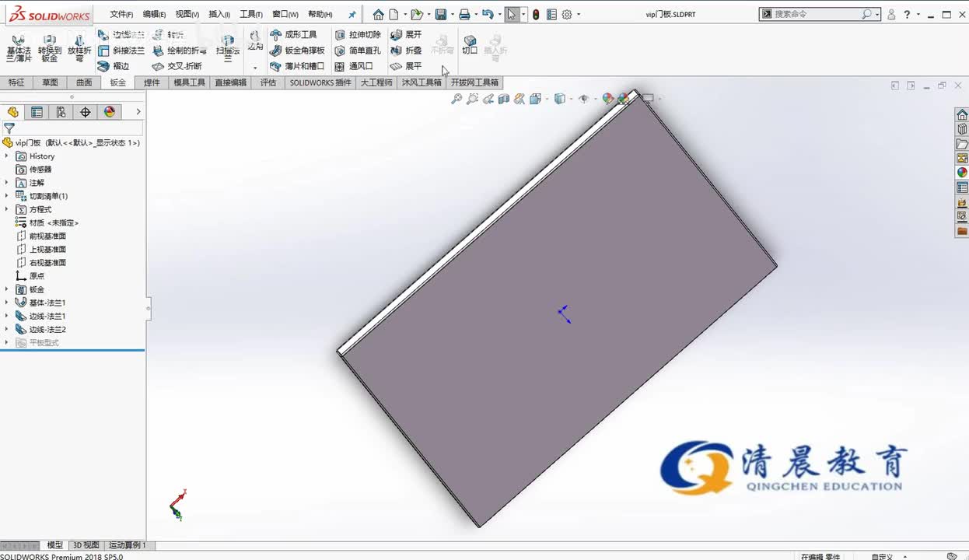
Task: Open the 工具(T) menu
Action: 251,14
